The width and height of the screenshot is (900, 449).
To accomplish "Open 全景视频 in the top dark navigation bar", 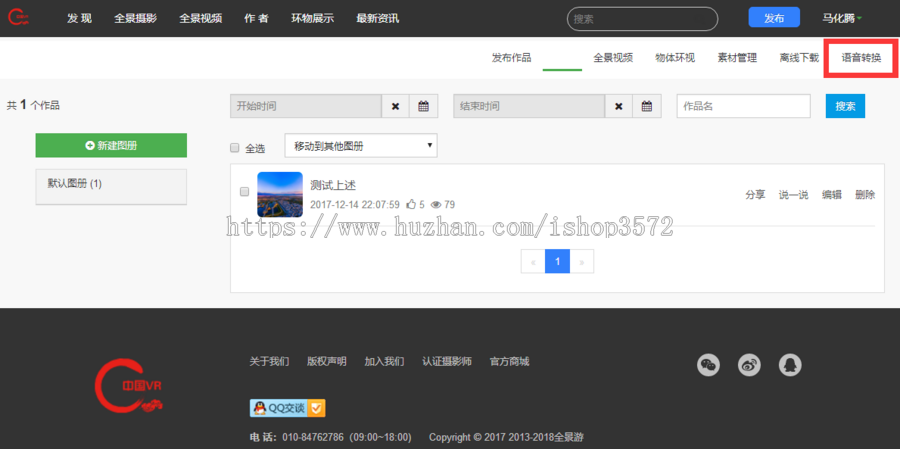I will click(200, 18).
